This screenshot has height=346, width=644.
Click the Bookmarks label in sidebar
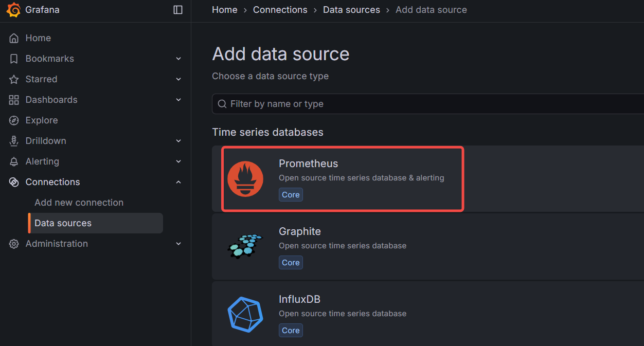point(50,59)
